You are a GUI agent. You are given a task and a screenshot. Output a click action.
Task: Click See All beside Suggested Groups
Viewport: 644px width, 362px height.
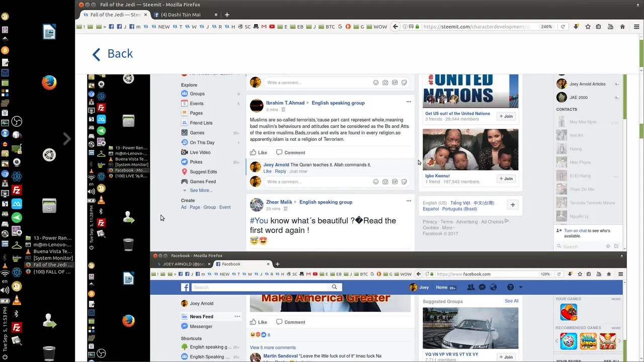coord(512,301)
